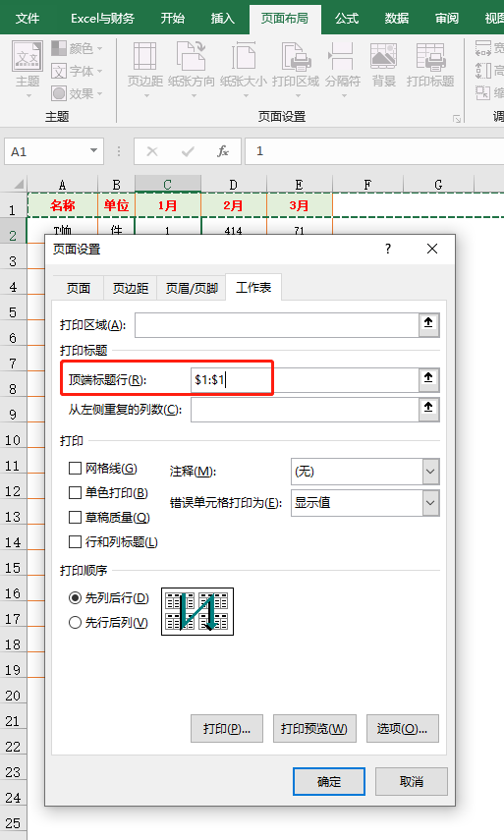Select the 先行后列 radio button
The width and height of the screenshot is (504, 840).
[75, 622]
